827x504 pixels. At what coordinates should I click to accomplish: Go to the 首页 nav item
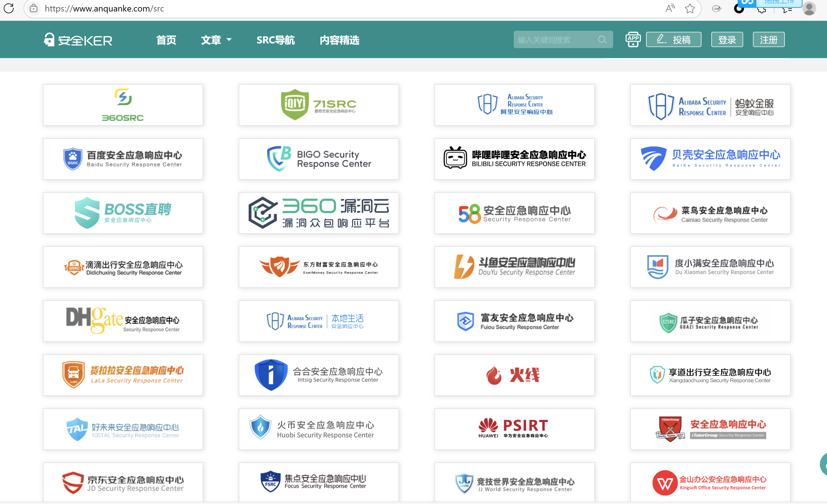coord(166,40)
